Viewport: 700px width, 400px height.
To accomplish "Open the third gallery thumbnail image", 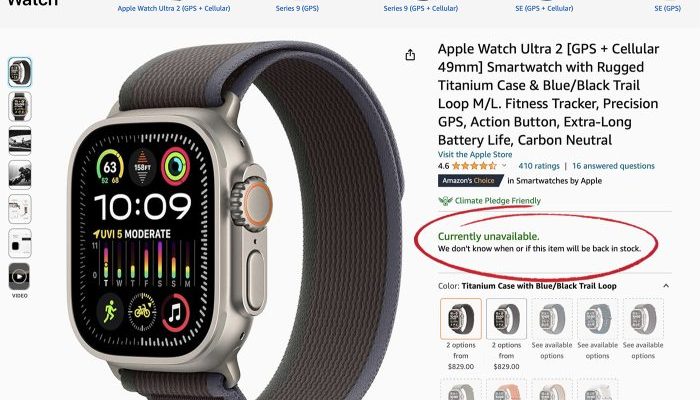I will [20, 141].
